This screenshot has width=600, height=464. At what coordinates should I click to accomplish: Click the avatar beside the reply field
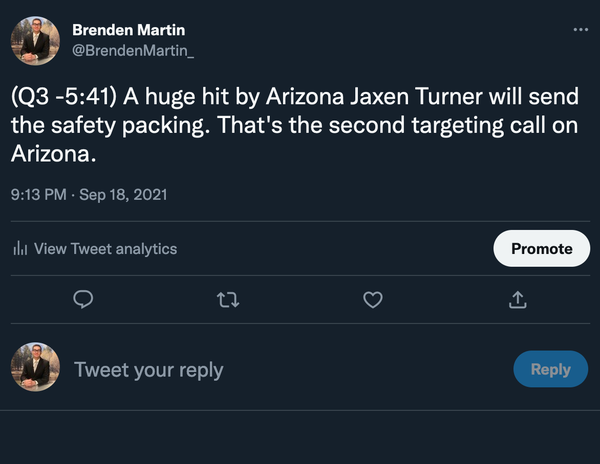point(34,369)
